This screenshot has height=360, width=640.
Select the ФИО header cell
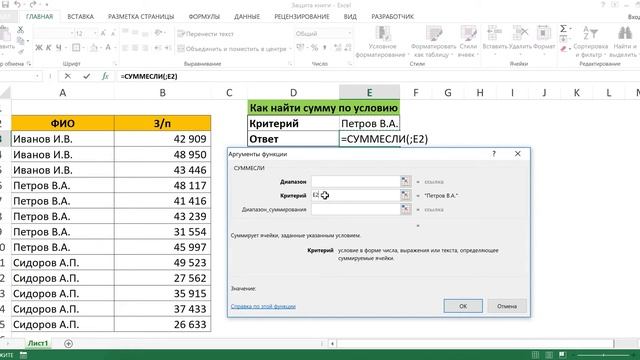coord(62,123)
